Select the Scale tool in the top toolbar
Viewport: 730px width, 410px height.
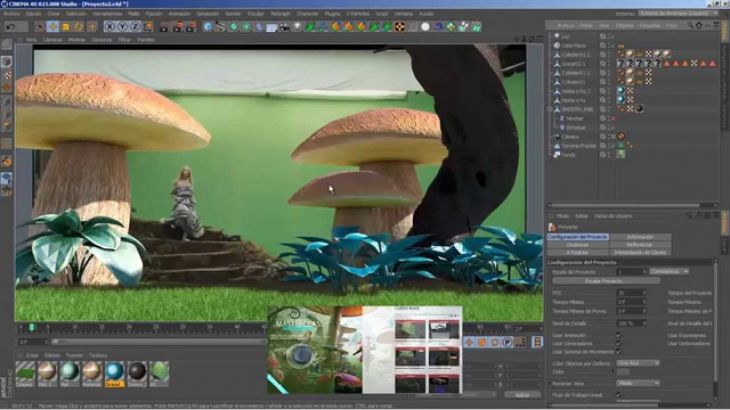point(66,27)
